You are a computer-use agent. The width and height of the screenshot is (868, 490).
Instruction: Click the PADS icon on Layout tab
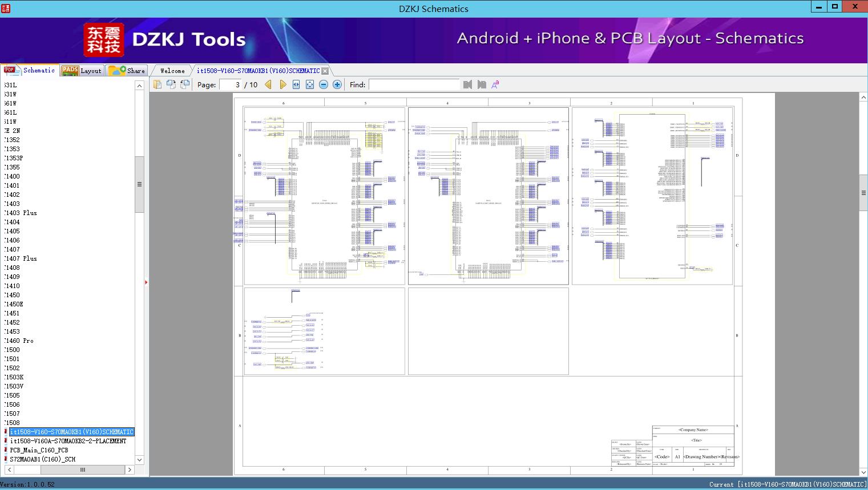70,71
